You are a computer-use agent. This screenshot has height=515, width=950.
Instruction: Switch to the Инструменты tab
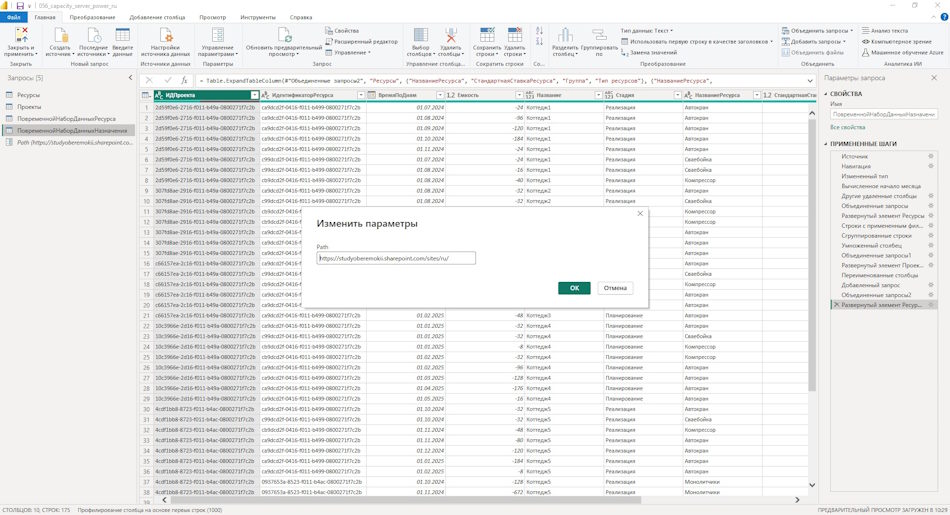coord(258,17)
